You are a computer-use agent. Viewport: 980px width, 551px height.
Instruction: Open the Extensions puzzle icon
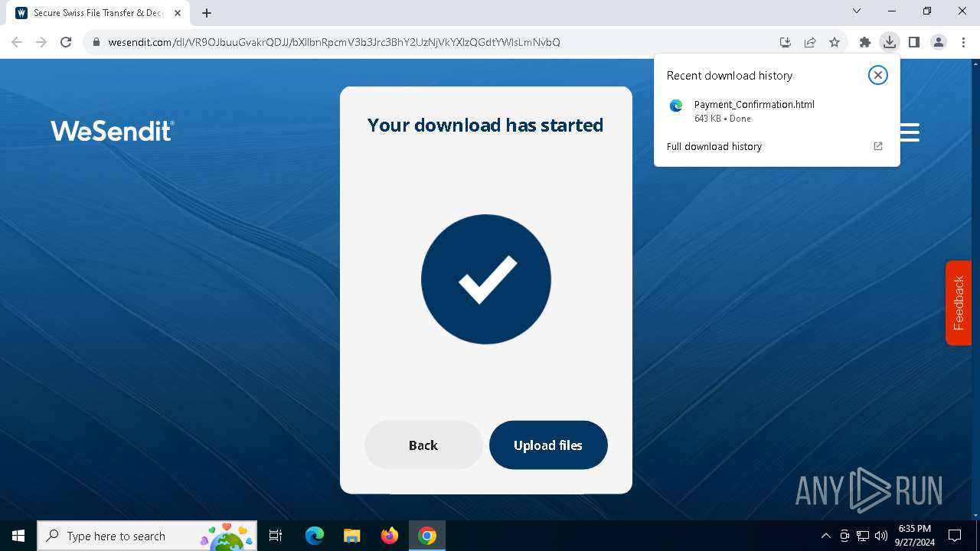(x=865, y=42)
